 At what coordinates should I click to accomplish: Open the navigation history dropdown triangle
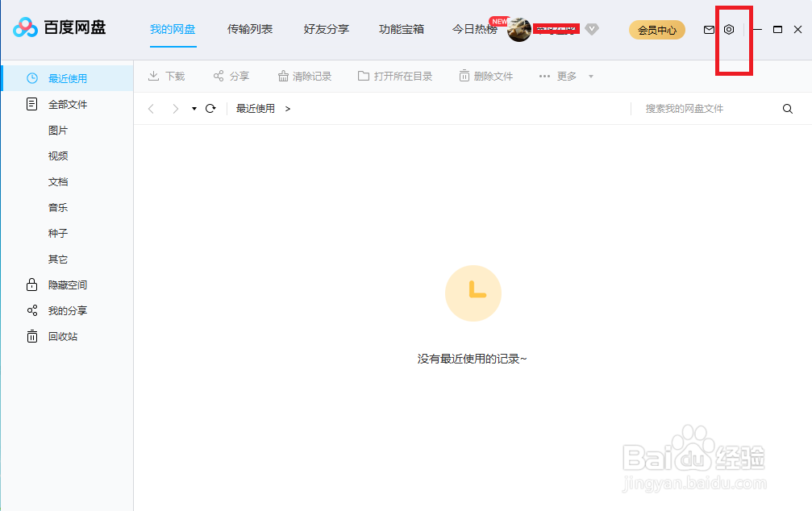pyautogui.click(x=194, y=109)
